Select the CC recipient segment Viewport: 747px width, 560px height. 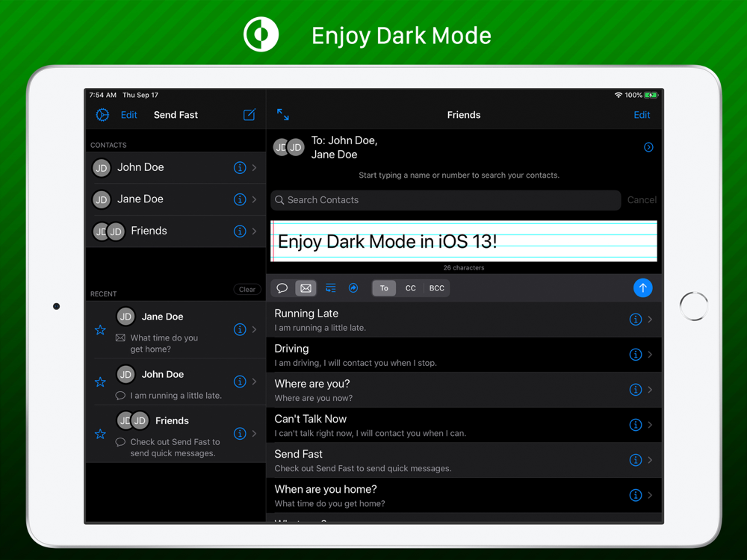410,288
